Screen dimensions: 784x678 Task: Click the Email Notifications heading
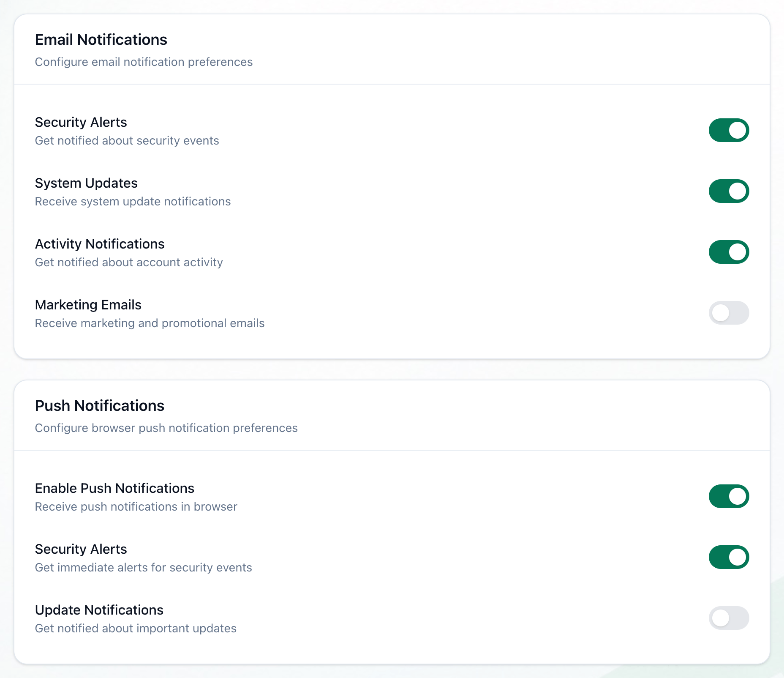(x=101, y=40)
